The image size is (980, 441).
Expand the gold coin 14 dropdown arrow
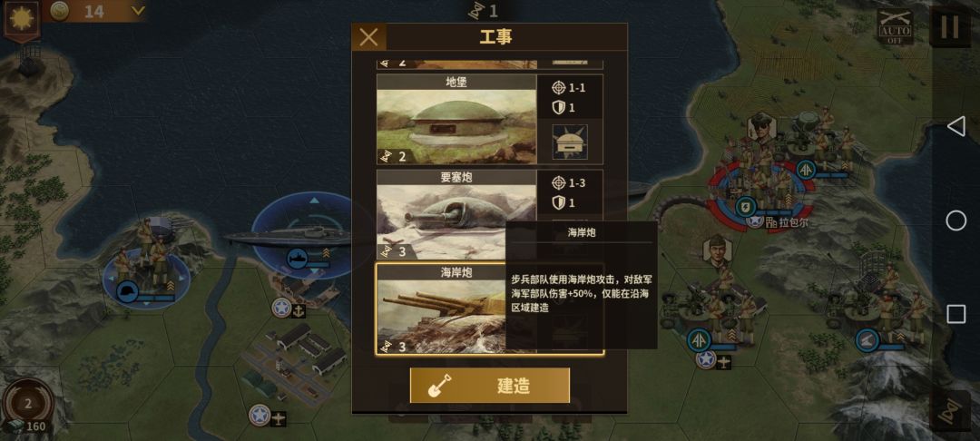point(138,11)
